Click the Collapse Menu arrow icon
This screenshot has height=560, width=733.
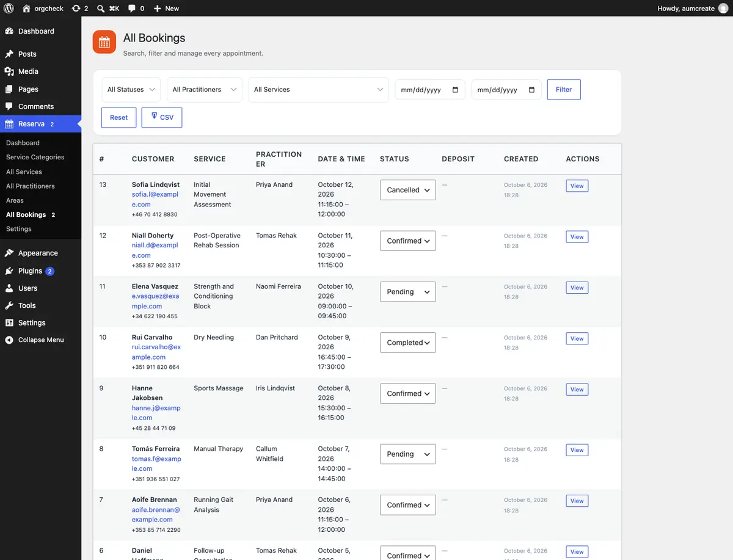pyautogui.click(x=9, y=340)
